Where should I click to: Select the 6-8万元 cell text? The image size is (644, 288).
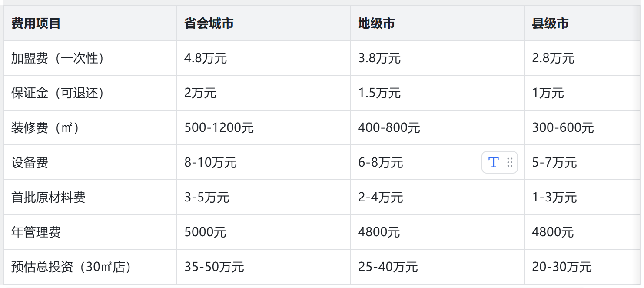click(x=381, y=163)
